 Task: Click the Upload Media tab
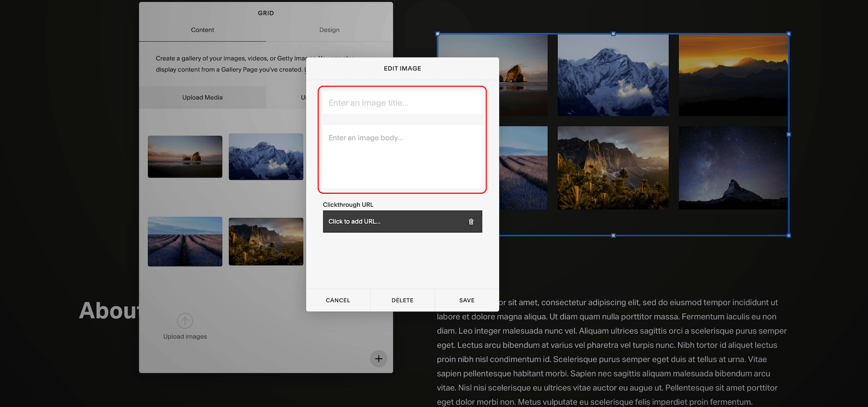click(202, 97)
